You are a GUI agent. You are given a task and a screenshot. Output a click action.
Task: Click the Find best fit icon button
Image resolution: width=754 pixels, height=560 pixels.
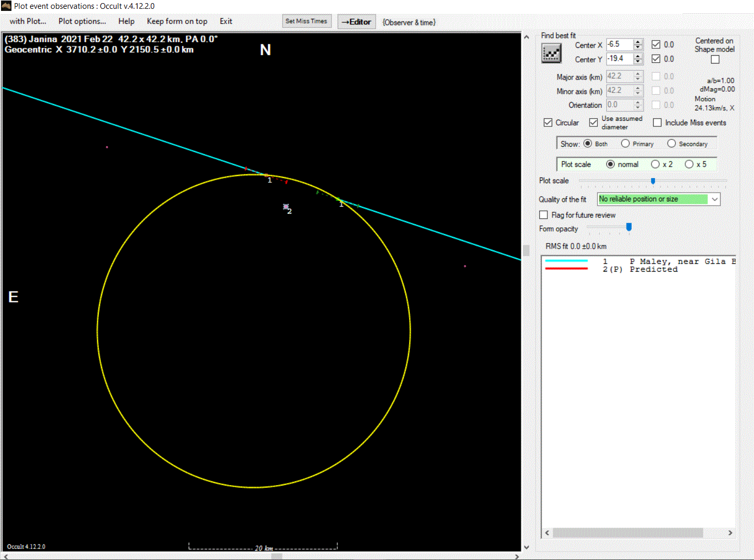click(551, 53)
